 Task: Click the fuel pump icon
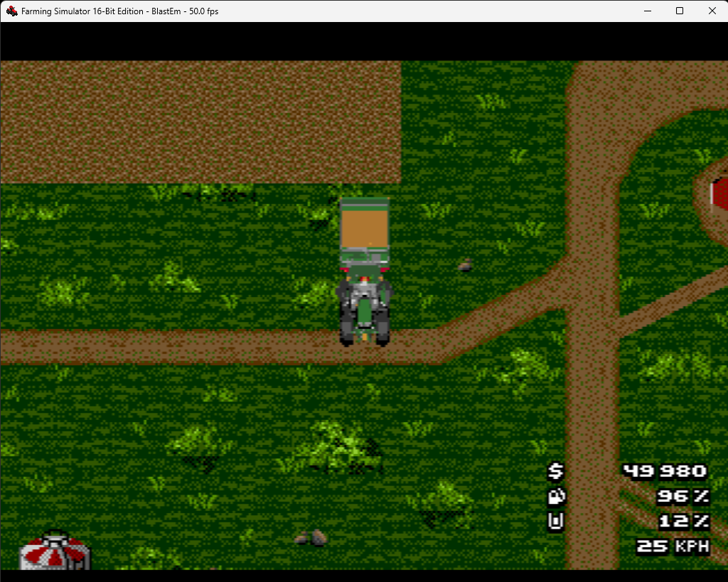point(556,497)
